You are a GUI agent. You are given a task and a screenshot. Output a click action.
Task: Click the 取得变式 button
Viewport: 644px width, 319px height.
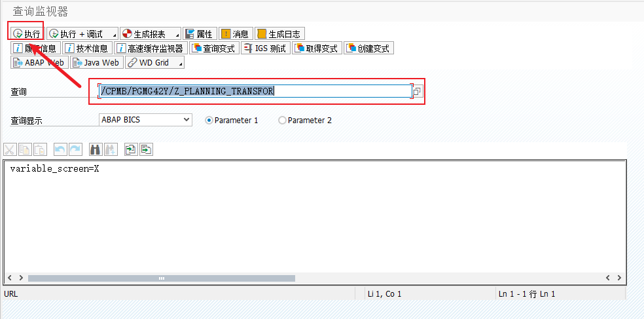click(317, 48)
